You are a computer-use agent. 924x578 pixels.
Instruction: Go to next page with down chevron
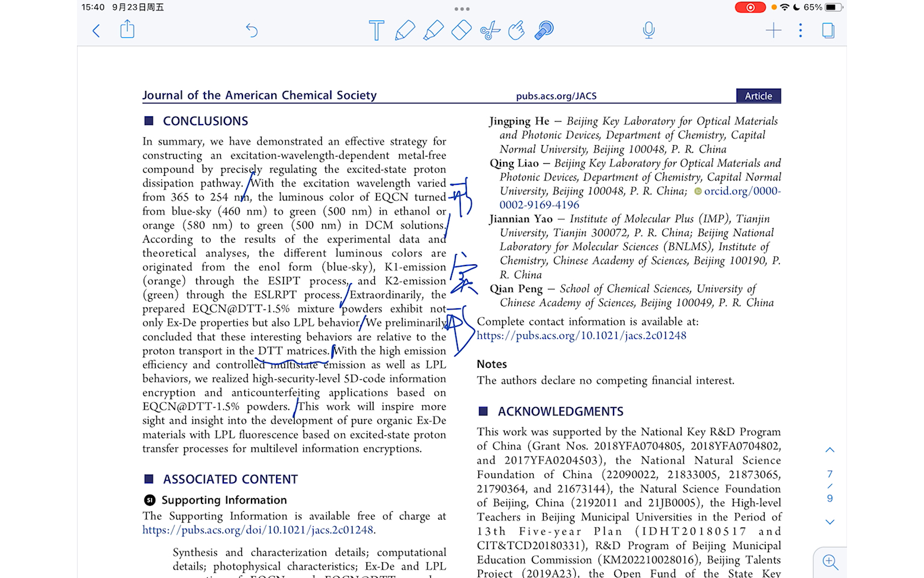pyautogui.click(x=830, y=522)
